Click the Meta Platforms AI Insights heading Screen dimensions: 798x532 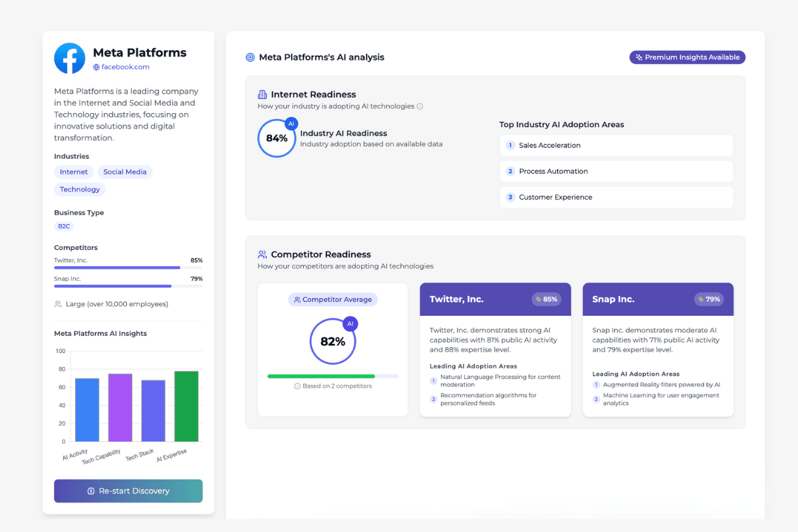click(x=100, y=334)
